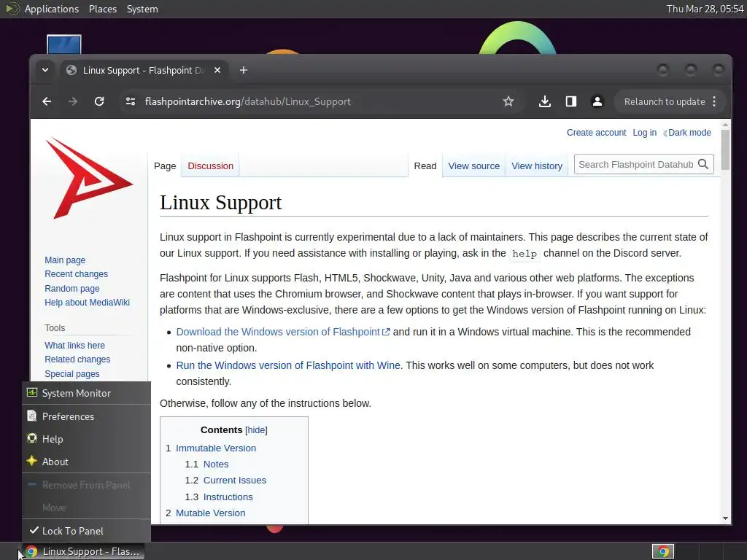Open the Discussion tab
This screenshot has width=747, height=560.
click(211, 166)
